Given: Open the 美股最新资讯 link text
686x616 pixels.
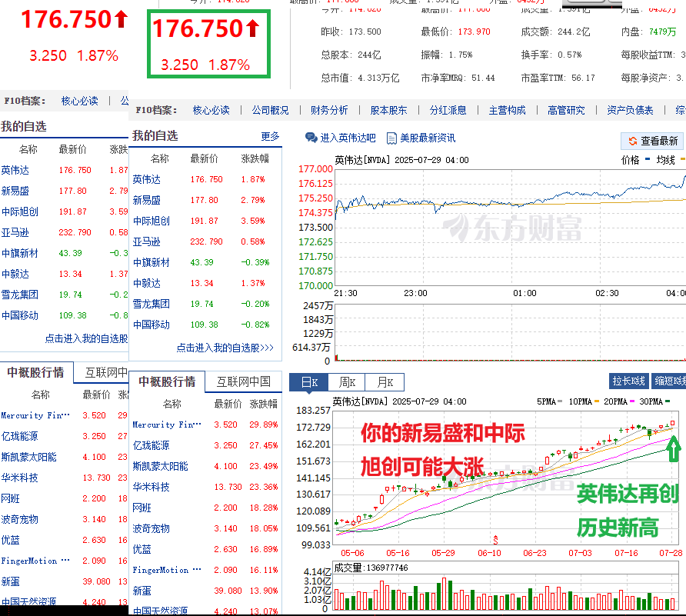Looking at the screenshot, I should 428,138.
